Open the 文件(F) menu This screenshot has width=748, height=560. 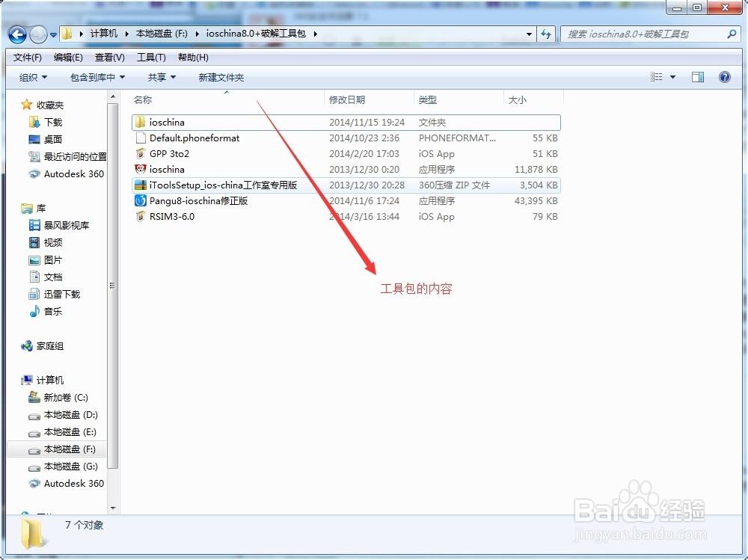click(x=27, y=58)
